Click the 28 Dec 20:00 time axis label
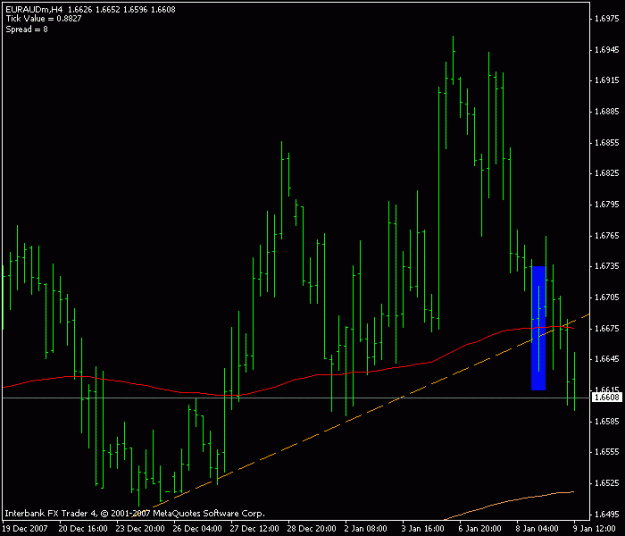 pyautogui.click(x=312, y=529)
